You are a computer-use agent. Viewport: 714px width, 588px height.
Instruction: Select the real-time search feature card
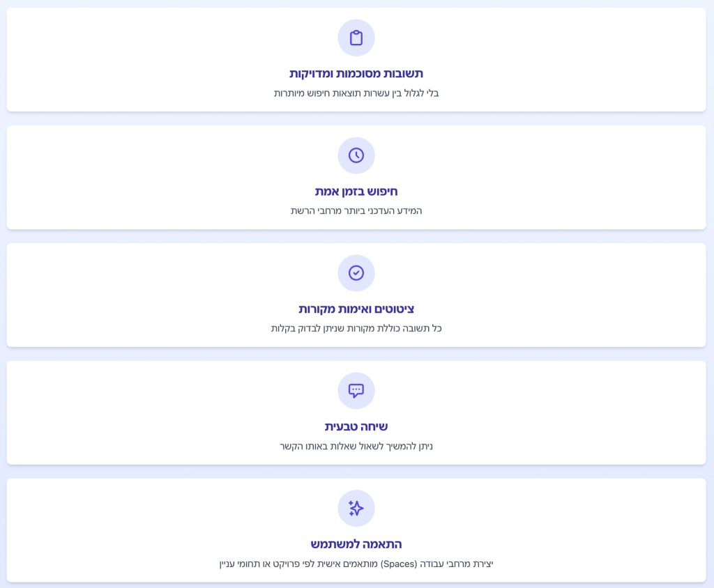pos(356,178)
